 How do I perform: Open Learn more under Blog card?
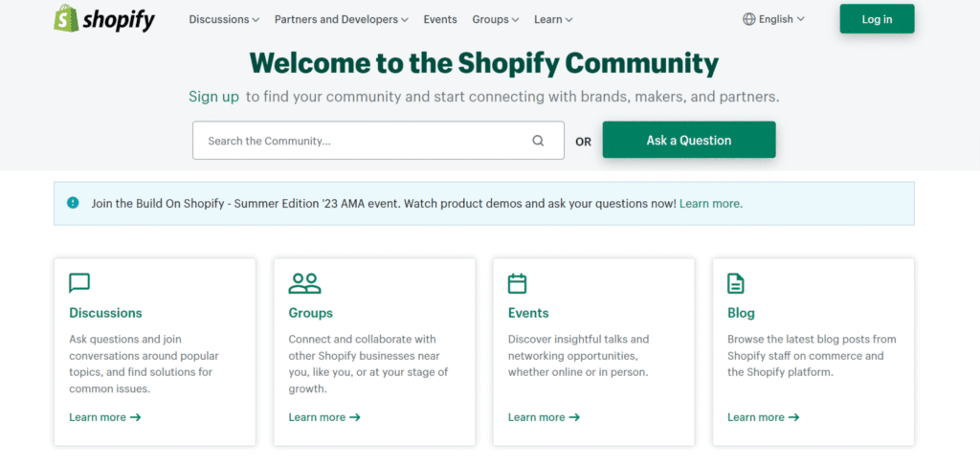pos(763,417)
